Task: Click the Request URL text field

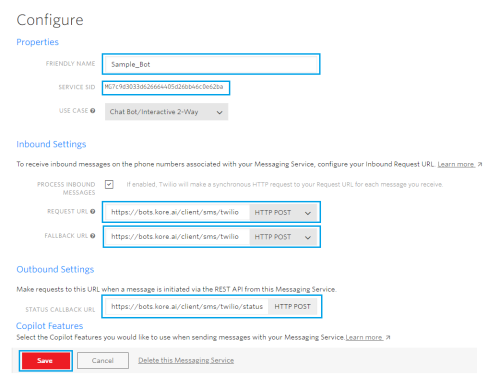Action: [x=177, y=212]
